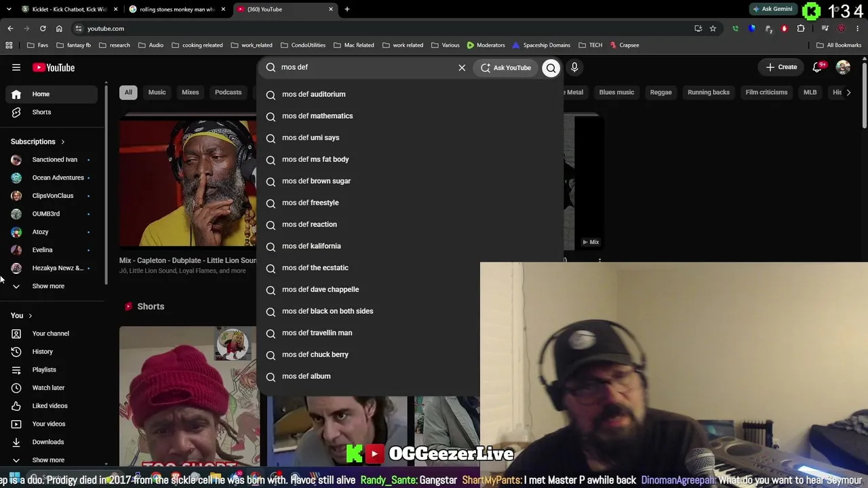Click the Create button
This screenshot has width=868, height=488.
pos(781,67)
